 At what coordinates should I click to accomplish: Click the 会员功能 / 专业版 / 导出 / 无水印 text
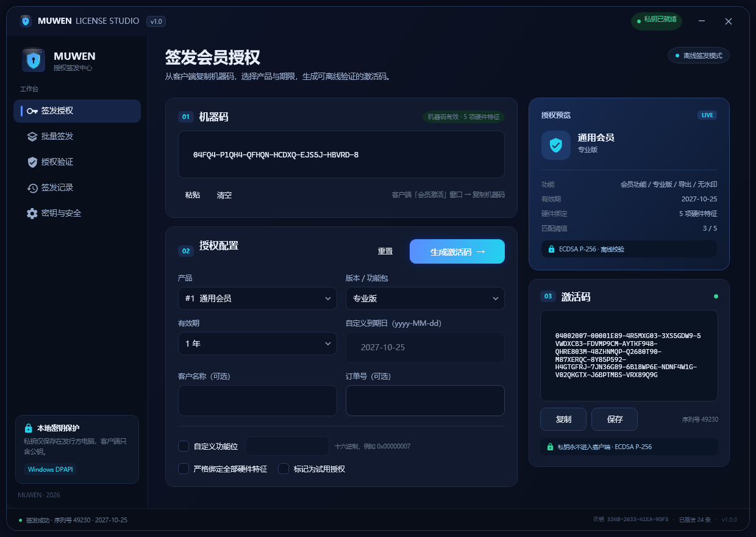tap(669, 184)
